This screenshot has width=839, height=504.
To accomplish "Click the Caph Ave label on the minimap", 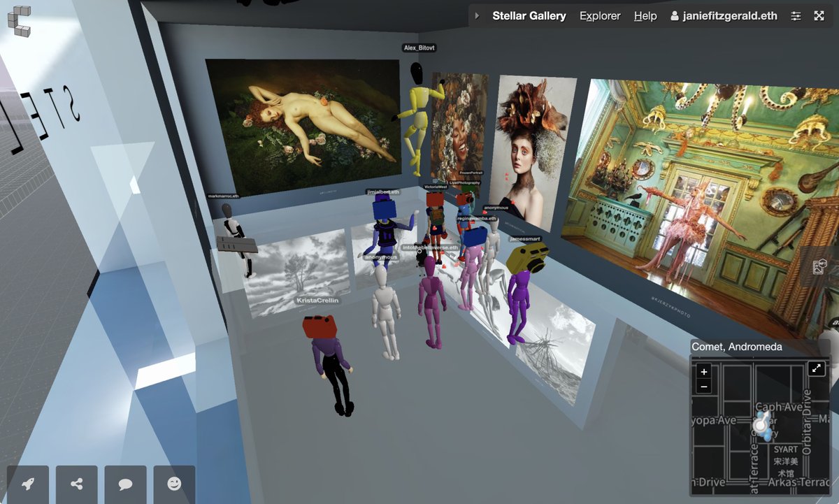I will [780, 407].
